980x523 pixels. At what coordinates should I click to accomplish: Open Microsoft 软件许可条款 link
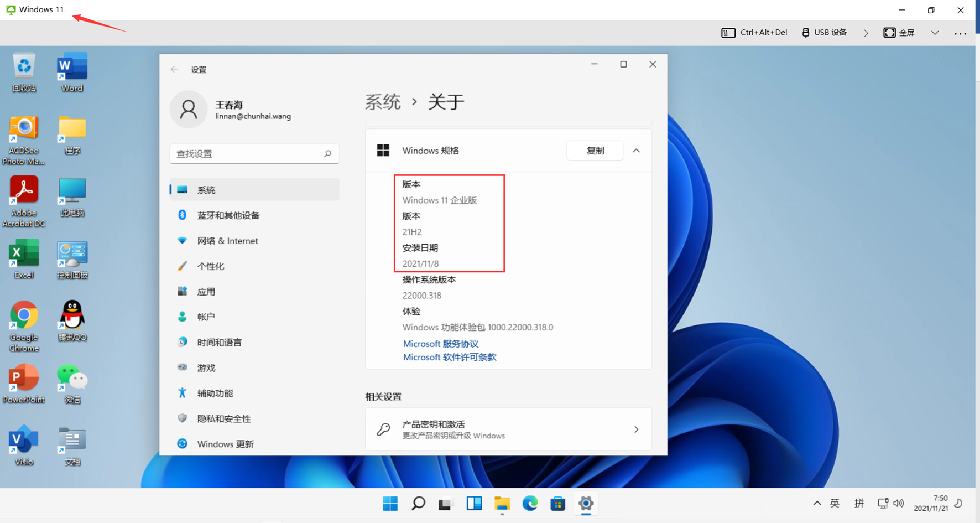tap(450, 358)
